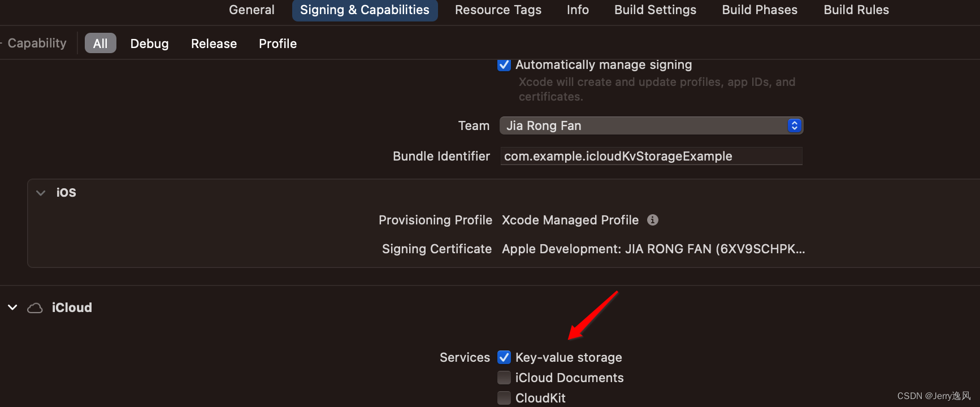Switch to the Build Rules tab

[856, 10]
